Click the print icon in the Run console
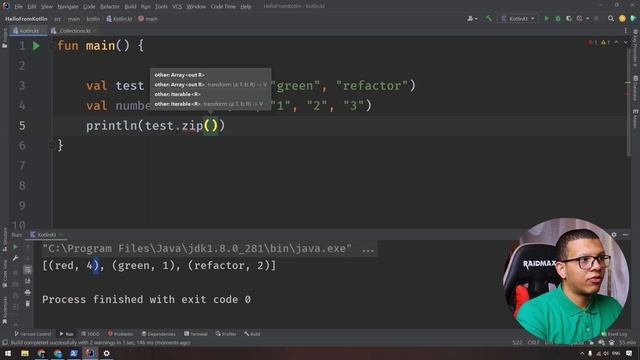 [27, 292]
